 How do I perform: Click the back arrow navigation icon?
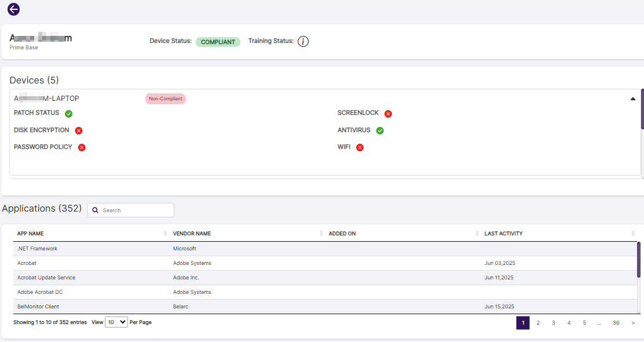13,9
